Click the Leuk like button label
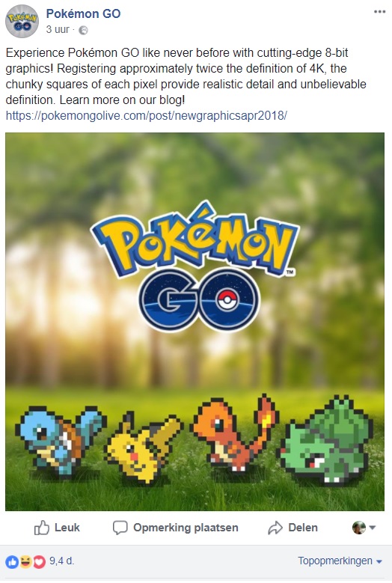392x583 pixels. [x=67, y=528]
